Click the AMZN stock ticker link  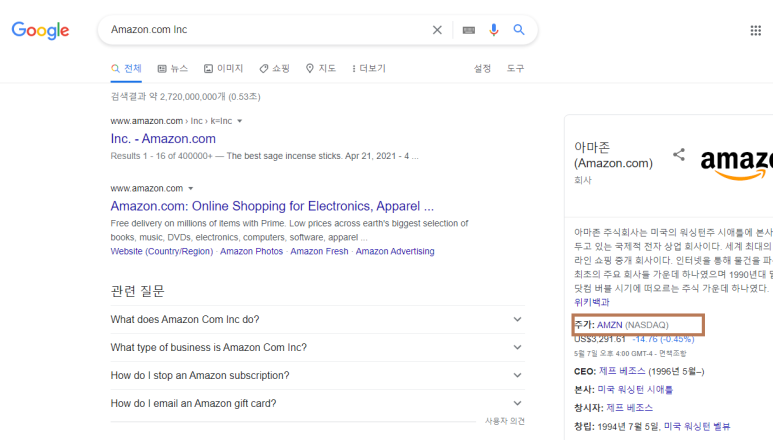(x=609, y=325)
